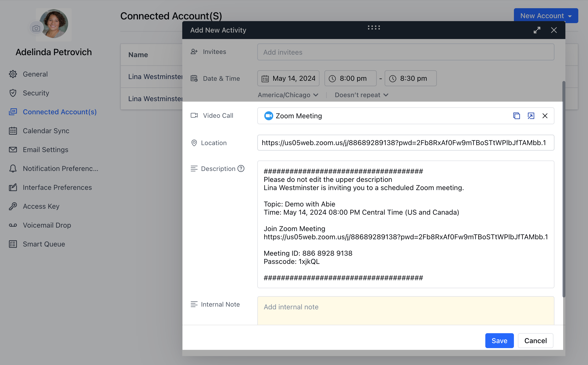Click the Invitees person-plus icon

[194, 52]
